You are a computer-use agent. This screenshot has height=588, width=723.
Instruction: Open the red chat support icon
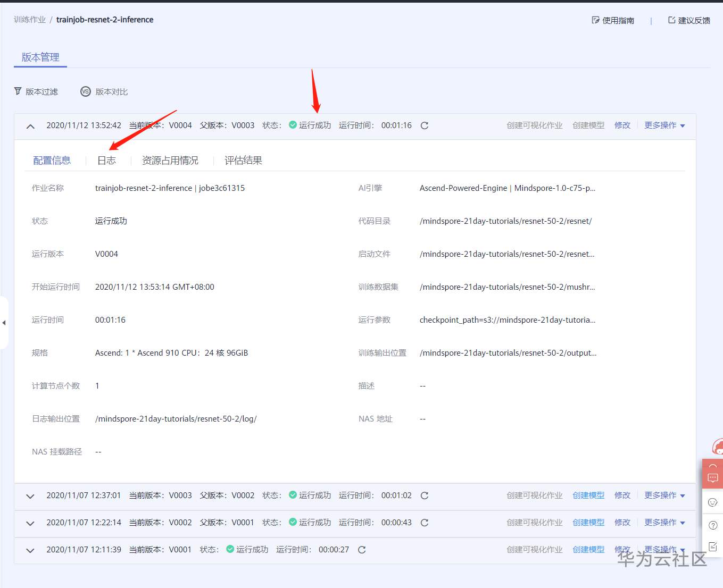click(713, 478)
